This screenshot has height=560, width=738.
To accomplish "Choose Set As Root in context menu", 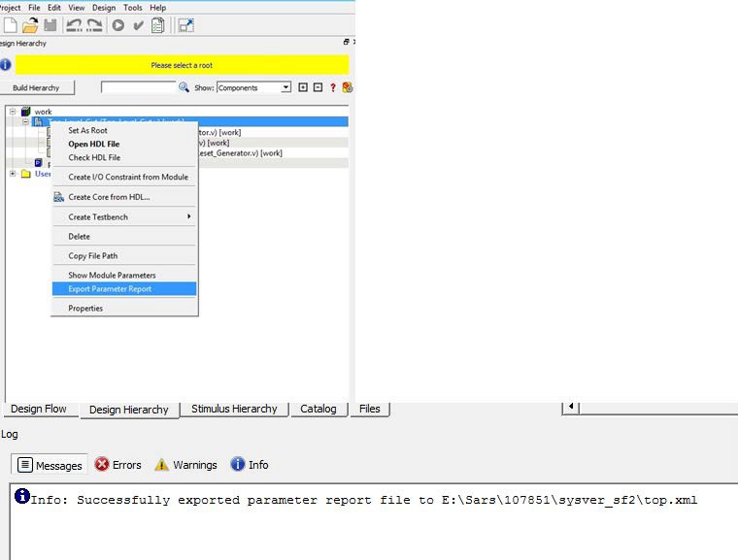I will [87, 130].
